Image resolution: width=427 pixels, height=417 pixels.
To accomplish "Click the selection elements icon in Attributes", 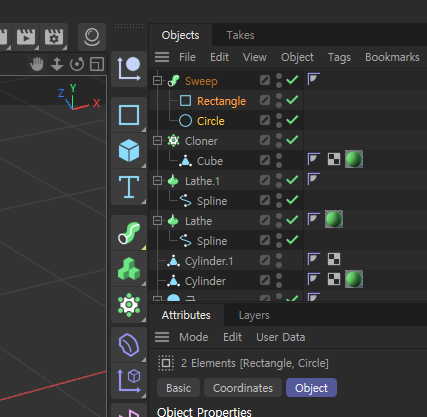I will (x=166, y=363).
